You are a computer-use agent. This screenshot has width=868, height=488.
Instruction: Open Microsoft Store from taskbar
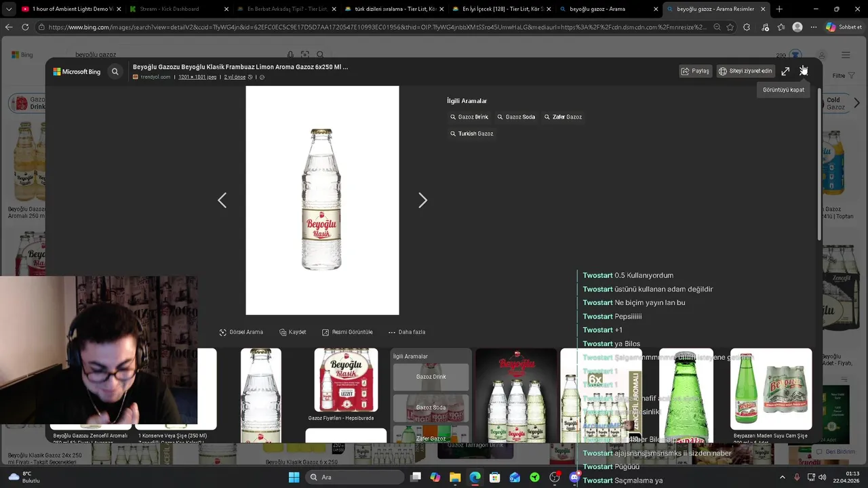pos(495,477)
